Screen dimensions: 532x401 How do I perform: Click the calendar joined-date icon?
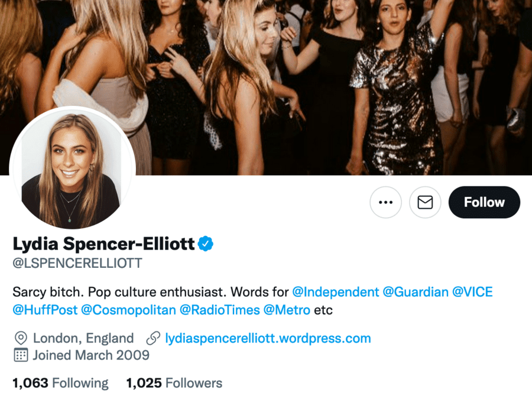click(x=21, y=355)
